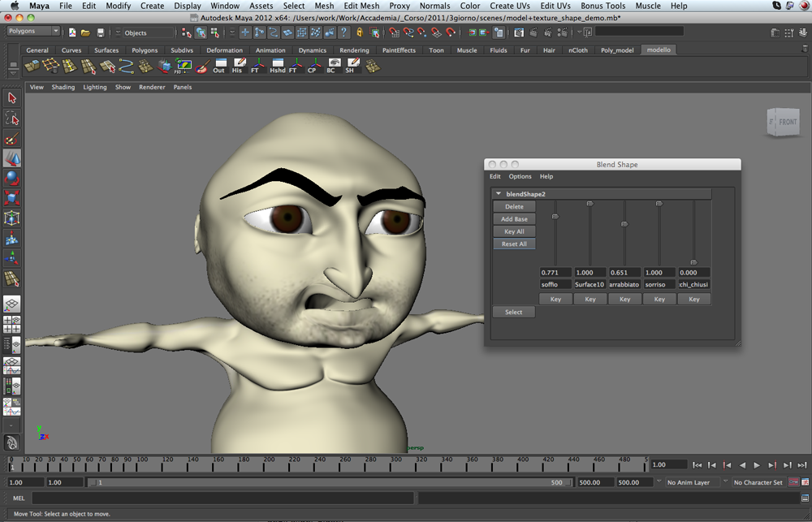The width and height of the screenshot is (812, 522).
Task: Toggle Snap to Grids magnet icon
Action: 395,32
